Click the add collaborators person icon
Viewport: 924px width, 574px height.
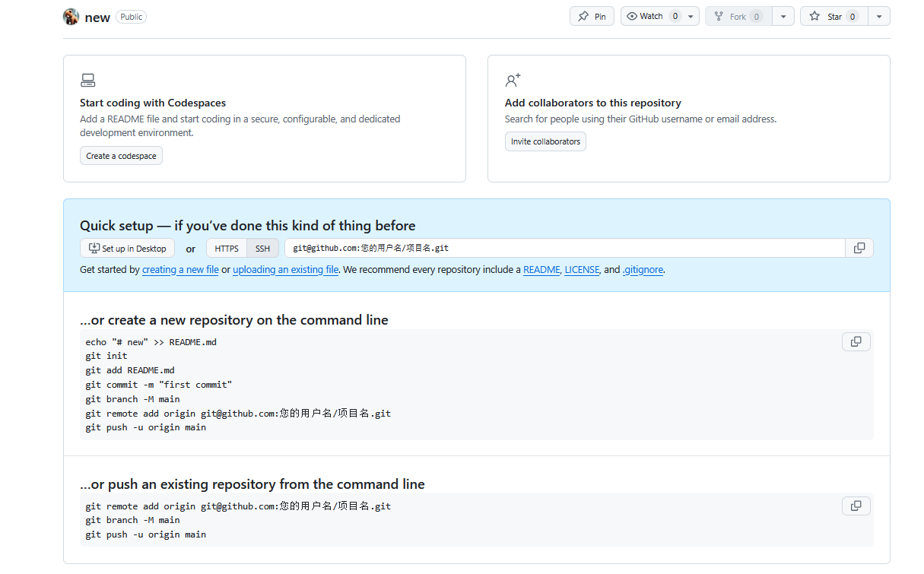tap(513, 81)
